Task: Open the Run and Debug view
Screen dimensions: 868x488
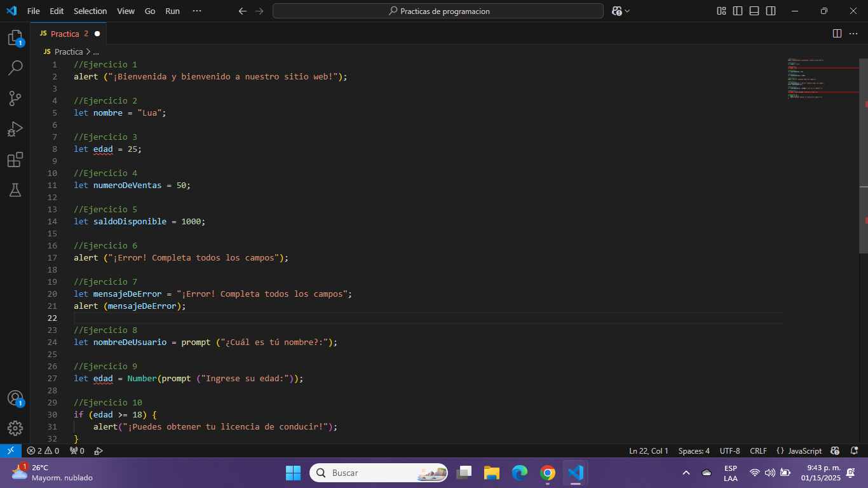Action: pyautogui.click(x=15, y=129)
